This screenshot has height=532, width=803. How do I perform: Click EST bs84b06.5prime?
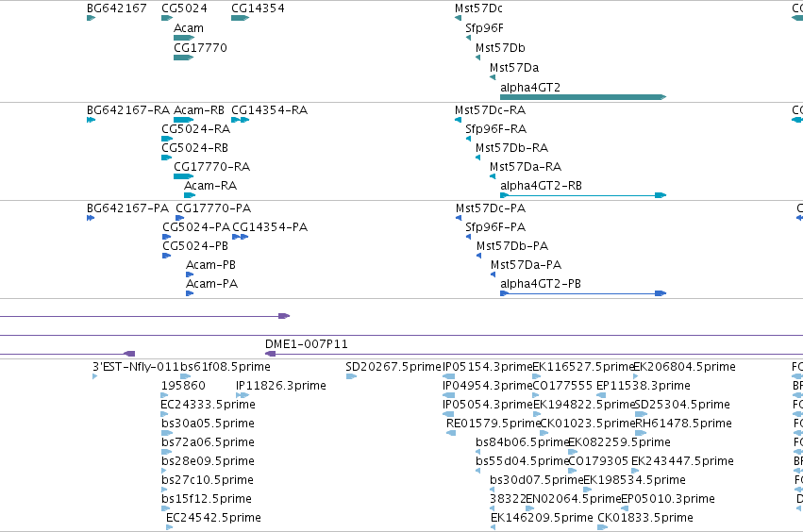522,442
